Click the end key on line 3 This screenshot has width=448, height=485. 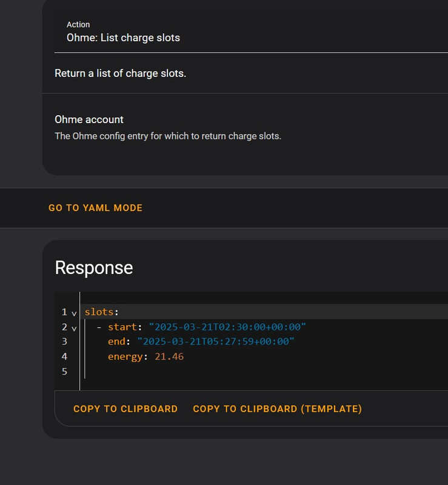tap(116, 341)
